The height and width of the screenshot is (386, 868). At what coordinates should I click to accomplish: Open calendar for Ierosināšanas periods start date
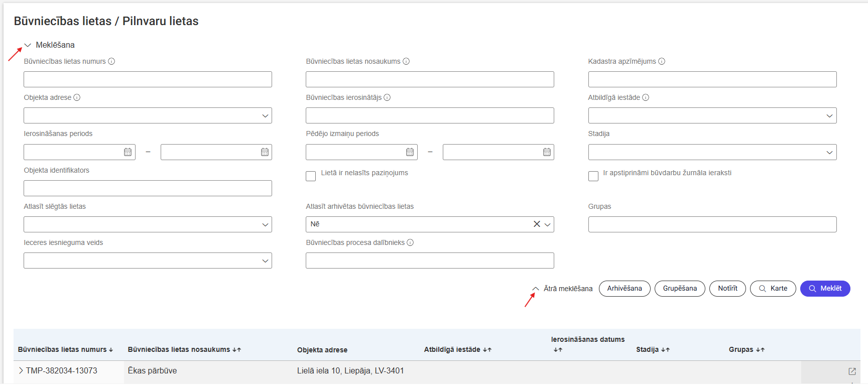tap(128, 152)
